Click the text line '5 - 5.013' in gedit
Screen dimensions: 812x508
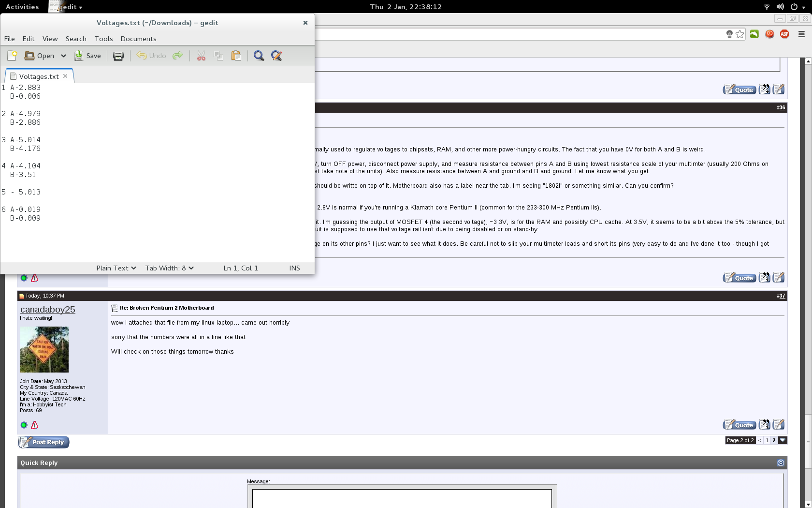(x=21, y=192)
